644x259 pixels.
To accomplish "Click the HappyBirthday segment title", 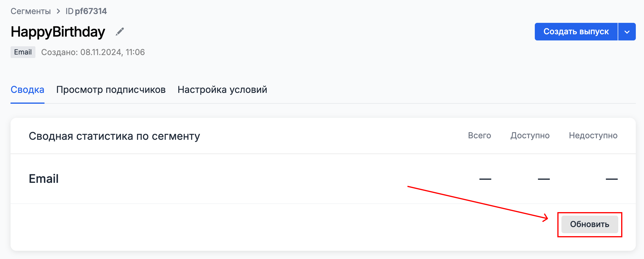I will tap(57, 32).
